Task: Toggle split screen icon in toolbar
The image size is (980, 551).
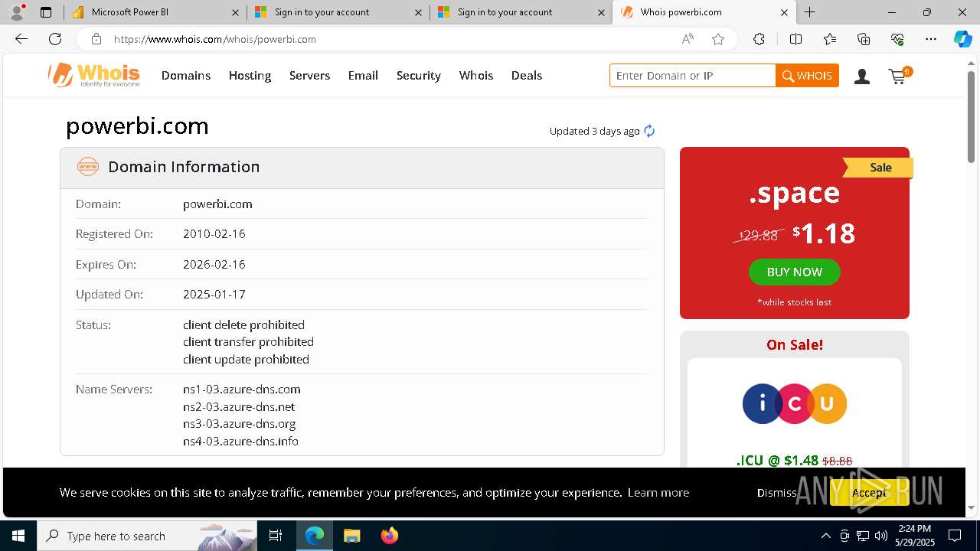Action: pyautogui.click(x=795, y=39)
